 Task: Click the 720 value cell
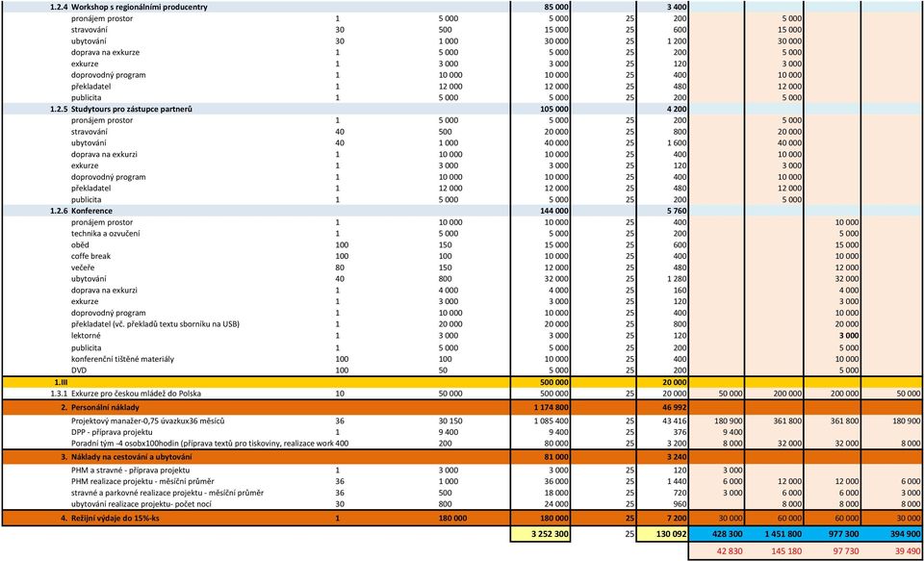pyautogui.click(x=680, y=493)
